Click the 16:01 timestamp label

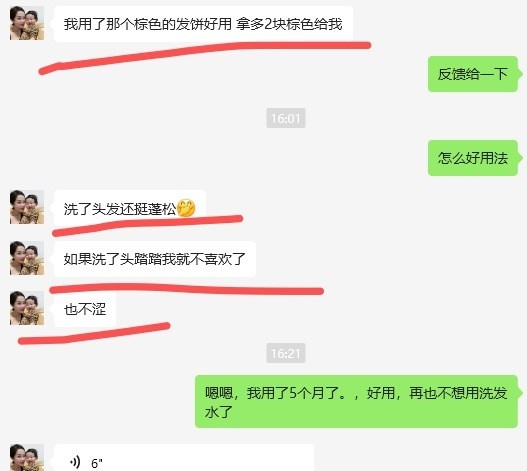tap(286, 118)
